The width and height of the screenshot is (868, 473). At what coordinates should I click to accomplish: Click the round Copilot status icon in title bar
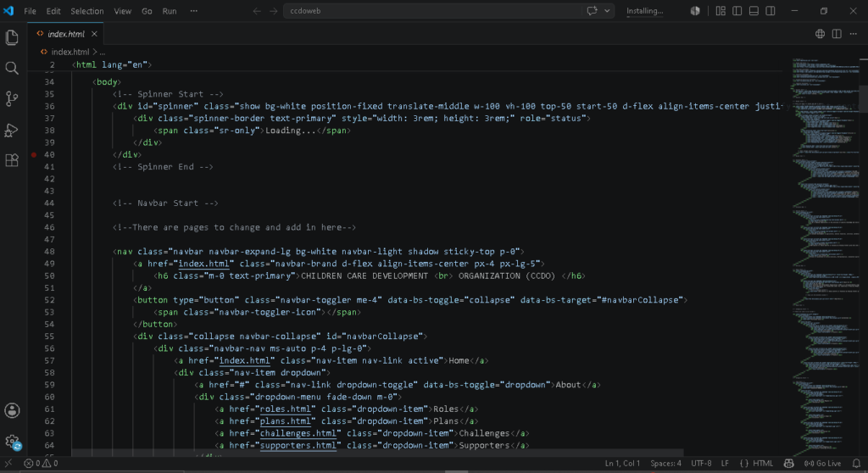tap(695, 10)
